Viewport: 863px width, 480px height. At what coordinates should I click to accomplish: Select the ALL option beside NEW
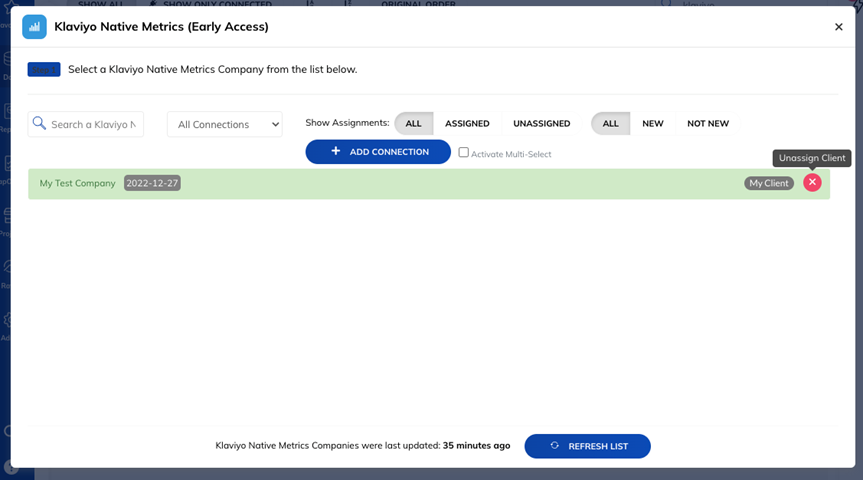[x=610, y=123]
